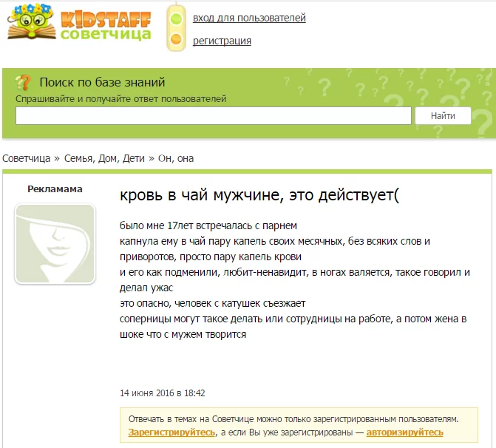
Task: Click the green traffic light circle
Action: [176, 18]
